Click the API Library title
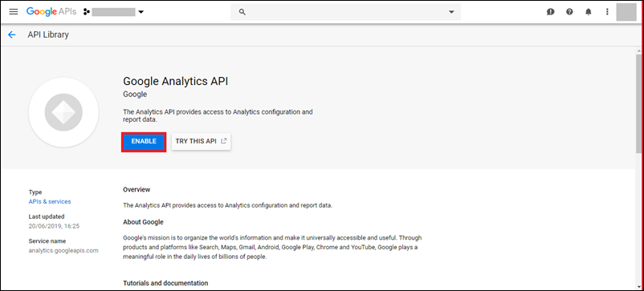Image resolution: width=644 pixels, height=291 pixels. click(x=48, y=34)
